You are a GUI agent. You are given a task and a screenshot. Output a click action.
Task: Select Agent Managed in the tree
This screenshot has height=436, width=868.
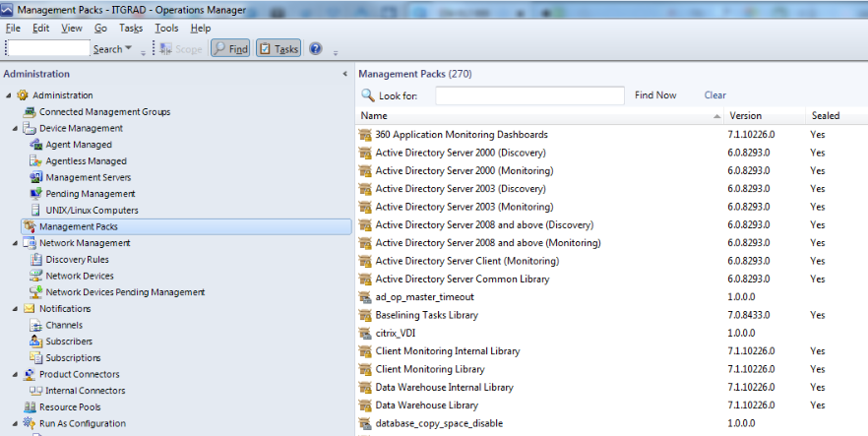79,145
